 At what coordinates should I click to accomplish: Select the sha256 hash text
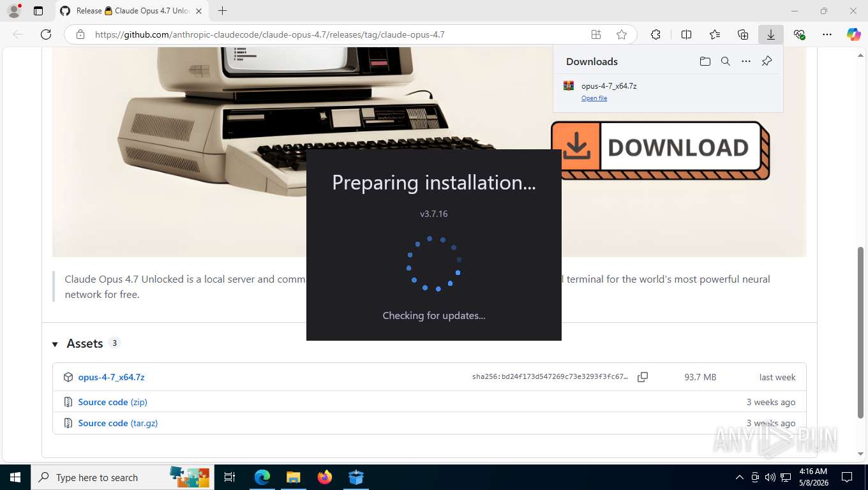550,377
